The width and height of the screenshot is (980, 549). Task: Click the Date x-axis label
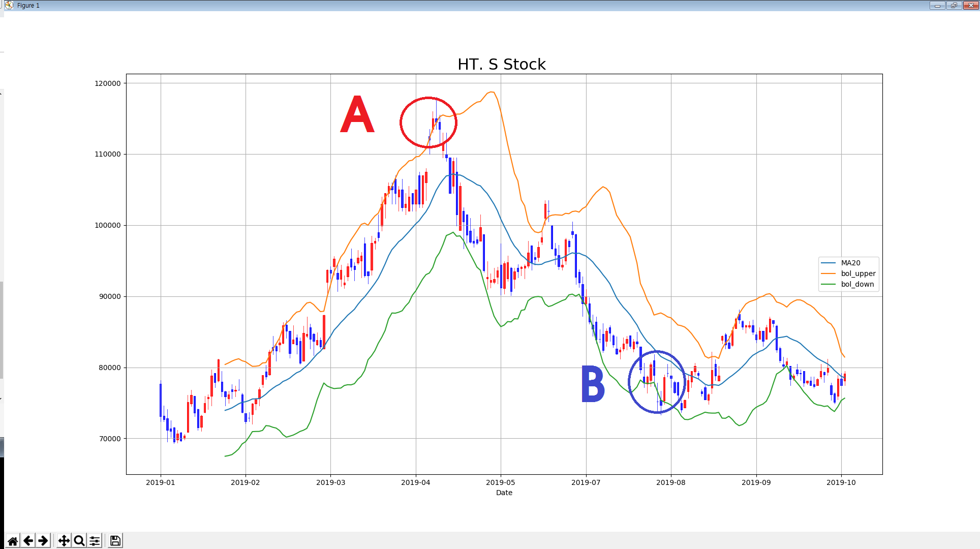coord(504,493)
